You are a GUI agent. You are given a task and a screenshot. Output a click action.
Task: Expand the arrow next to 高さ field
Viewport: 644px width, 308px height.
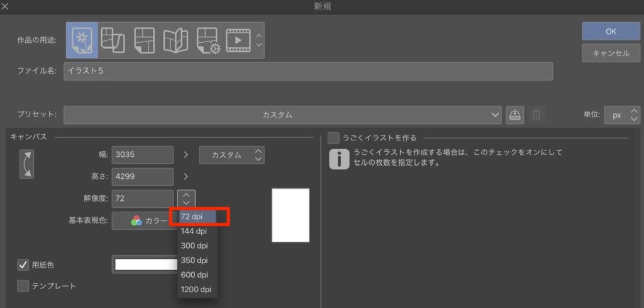186,176
